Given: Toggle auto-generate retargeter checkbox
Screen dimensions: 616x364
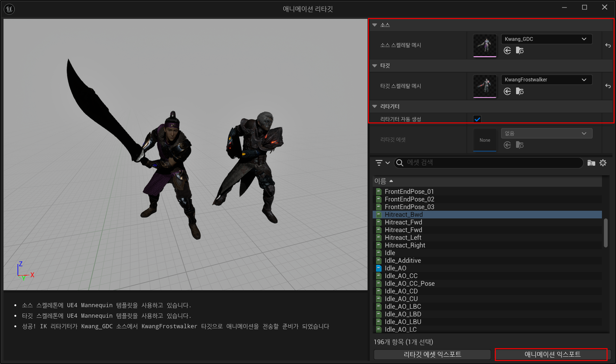Looking at the screenshot, I should coord(477,119).
